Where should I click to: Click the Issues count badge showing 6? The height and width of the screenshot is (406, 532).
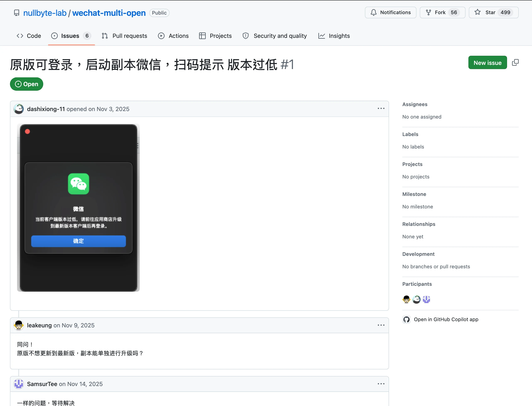(87, 36)
